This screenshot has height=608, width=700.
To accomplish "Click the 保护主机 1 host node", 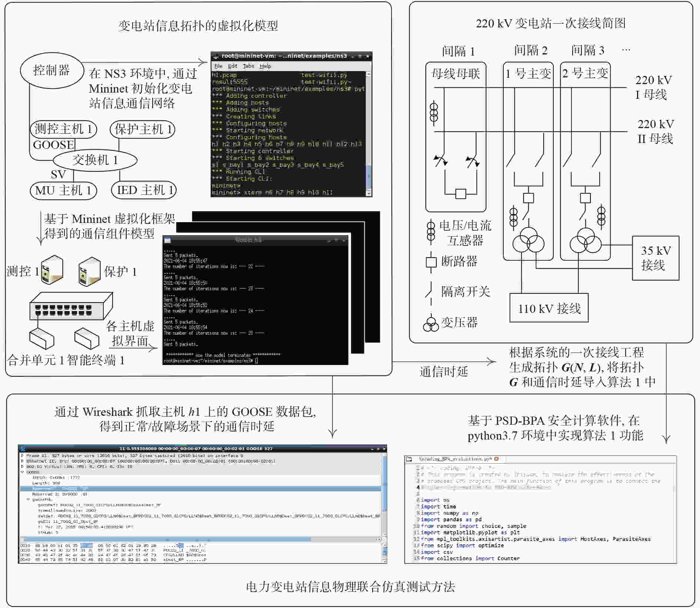I will [x=143, y=129].
